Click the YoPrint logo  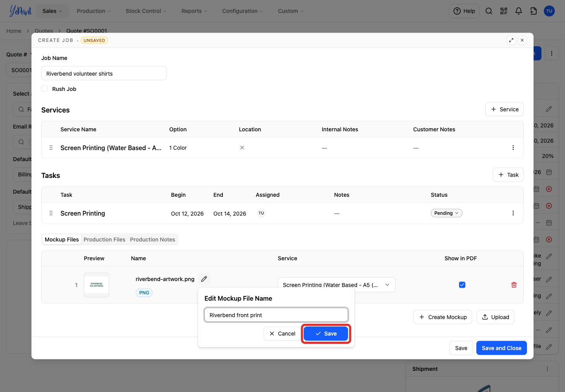(20, 11)
